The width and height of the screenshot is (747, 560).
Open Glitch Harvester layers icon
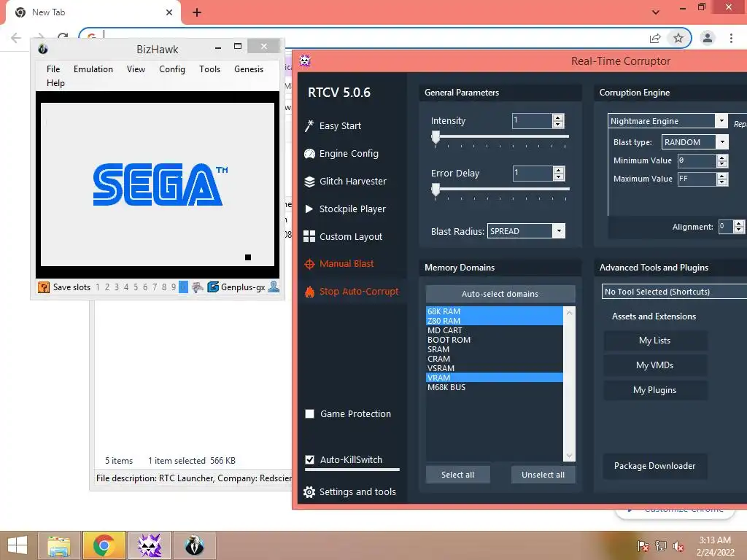coord(309,182)
